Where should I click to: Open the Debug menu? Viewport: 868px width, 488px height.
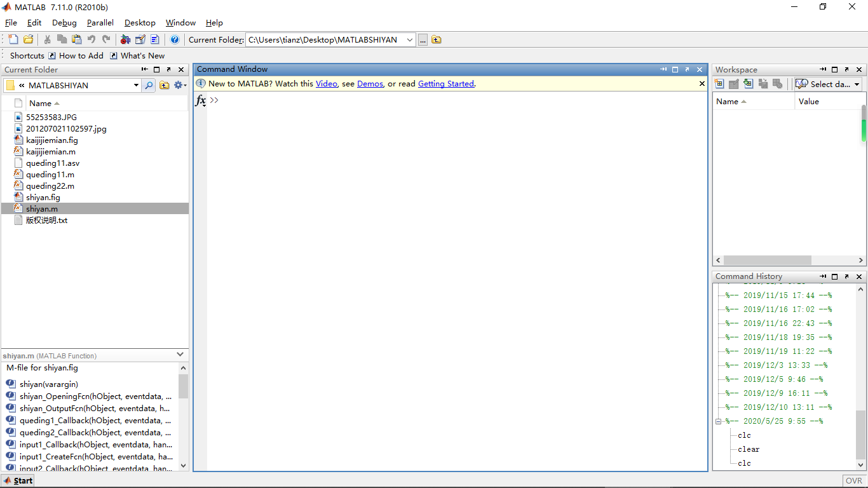pyautogui.click(x=64, y=22)
